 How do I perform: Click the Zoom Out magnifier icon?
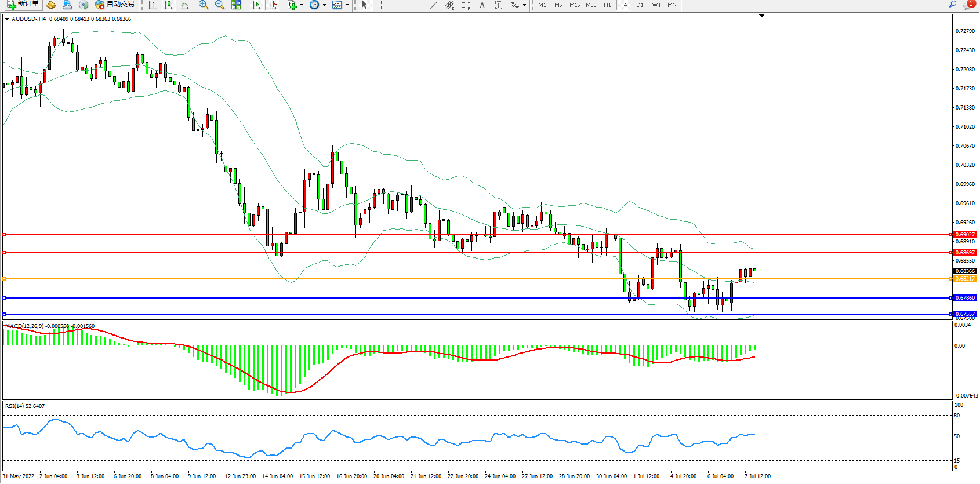220,5
